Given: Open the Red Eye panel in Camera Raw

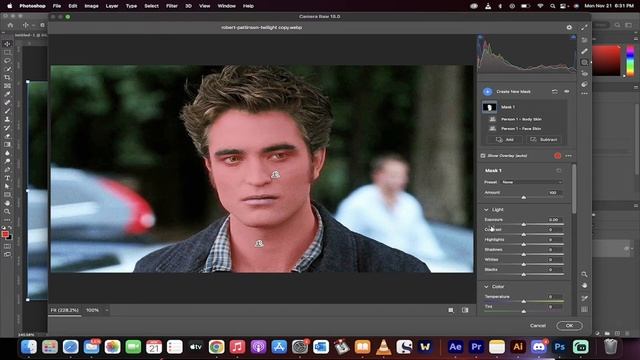Looking at the screenshot, I should pos(584,73).
